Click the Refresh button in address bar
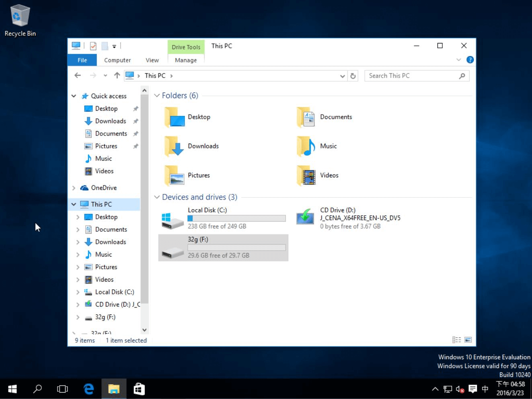The image size is (532, 399). (353, 76)
